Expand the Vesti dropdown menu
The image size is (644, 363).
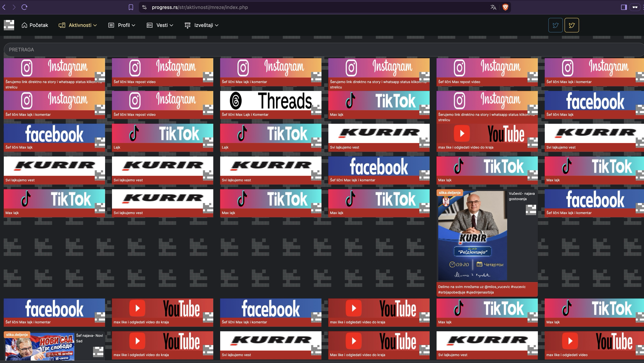point(160,25)
